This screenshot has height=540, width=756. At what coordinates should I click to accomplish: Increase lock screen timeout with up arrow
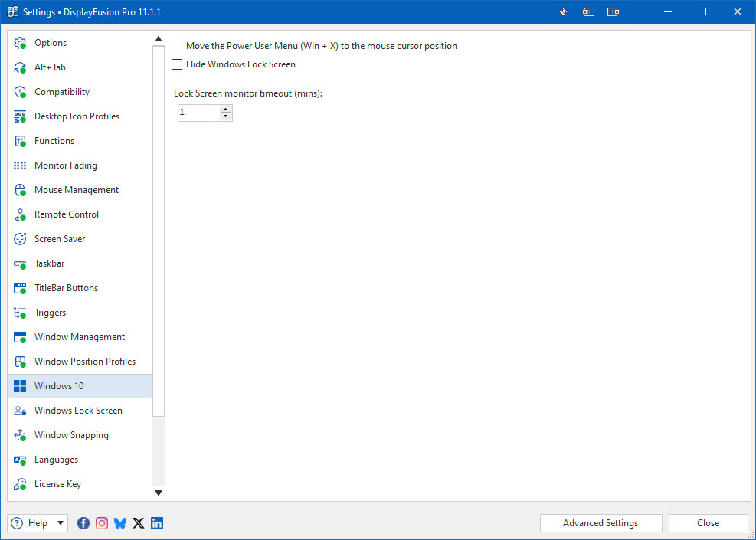coord(226,110)
